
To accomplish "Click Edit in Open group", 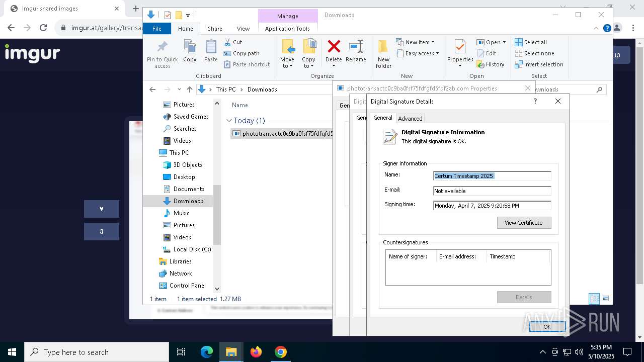I will point(487,53).
